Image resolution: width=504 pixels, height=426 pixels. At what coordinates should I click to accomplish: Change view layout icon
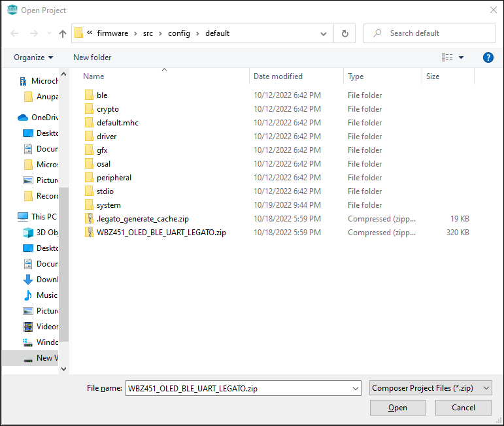[447, 57]
